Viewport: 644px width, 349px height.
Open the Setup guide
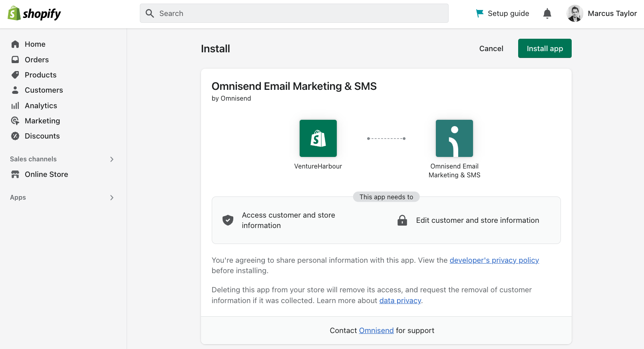tap(503, 14)
